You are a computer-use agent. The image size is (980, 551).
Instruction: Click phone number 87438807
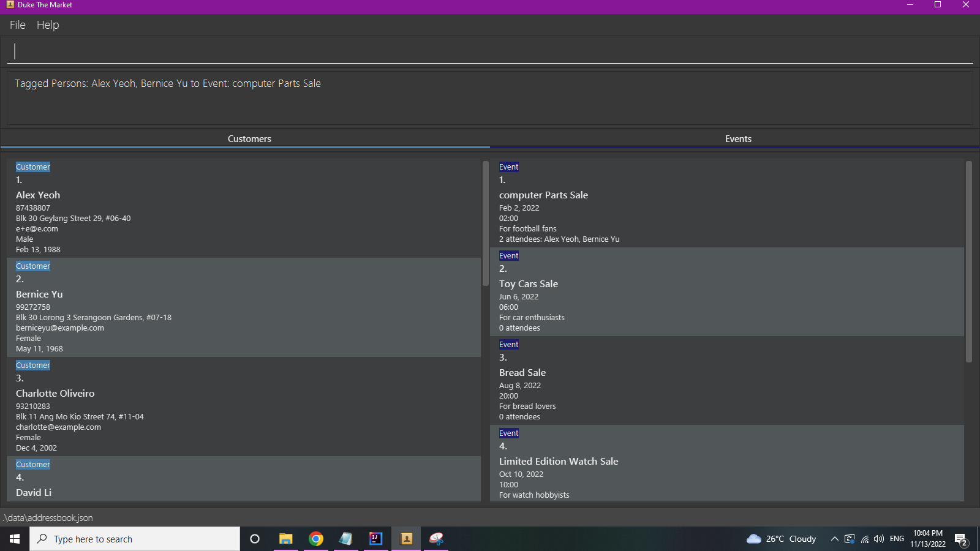[x=33, y=208]
